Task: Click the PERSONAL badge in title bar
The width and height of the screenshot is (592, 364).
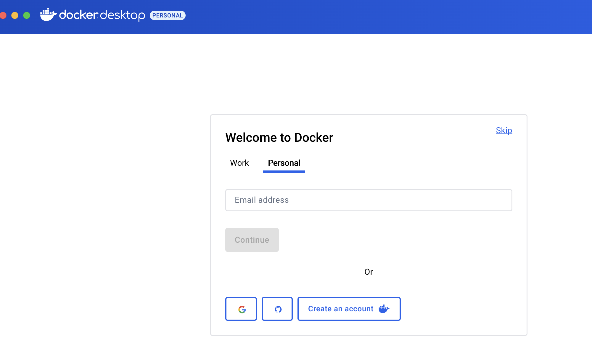Action: (168, 15)
